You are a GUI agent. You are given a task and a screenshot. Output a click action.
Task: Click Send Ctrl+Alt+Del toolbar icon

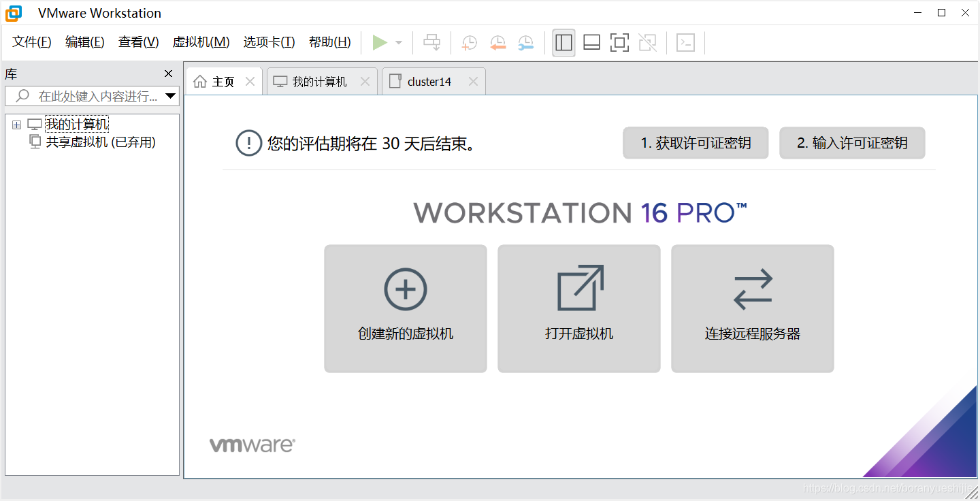pos(432,43)
